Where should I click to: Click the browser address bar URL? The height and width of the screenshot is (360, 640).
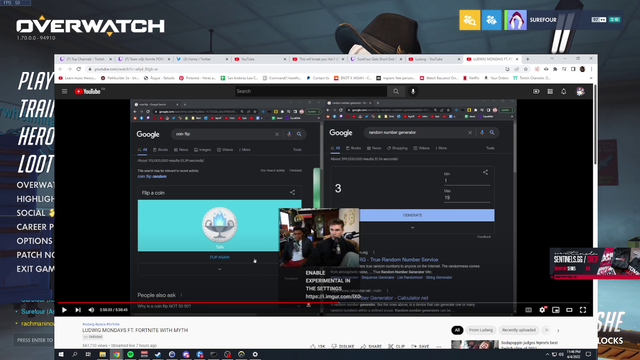tap(125, 69)
